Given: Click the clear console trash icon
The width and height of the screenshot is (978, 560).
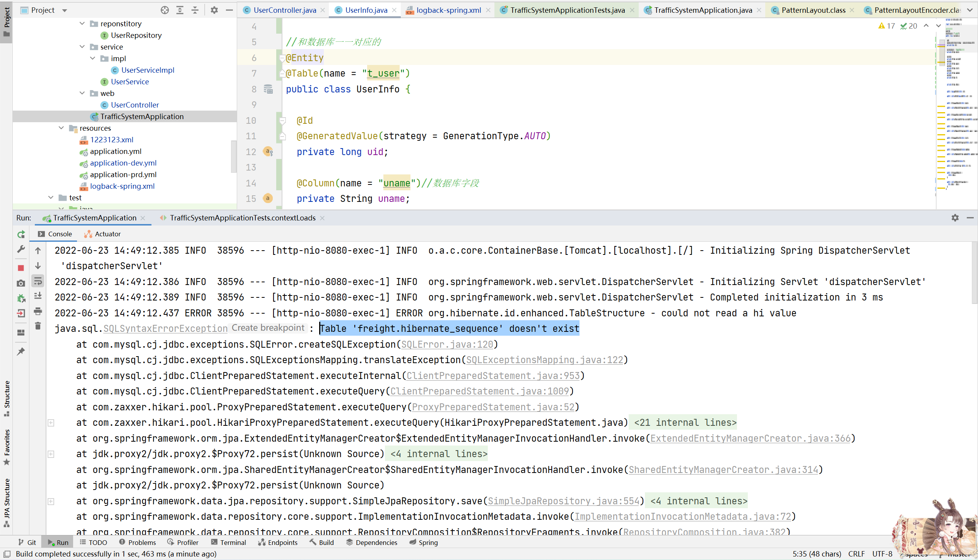Looking at the screenshot, I should pos(38,326).
